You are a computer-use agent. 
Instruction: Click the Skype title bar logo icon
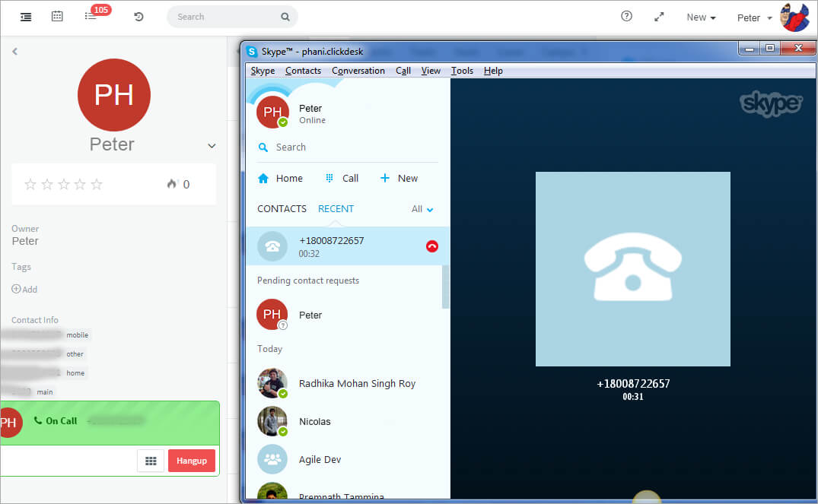[252, 52]
